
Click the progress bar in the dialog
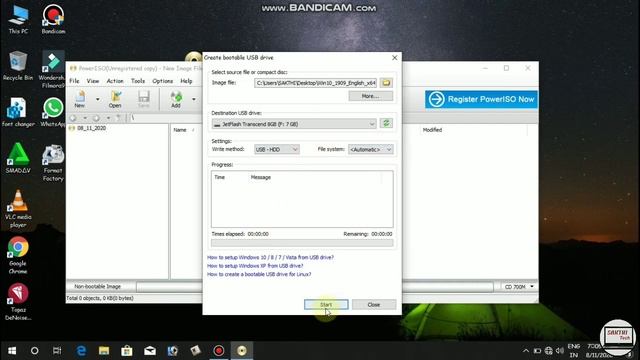point(302,243)
